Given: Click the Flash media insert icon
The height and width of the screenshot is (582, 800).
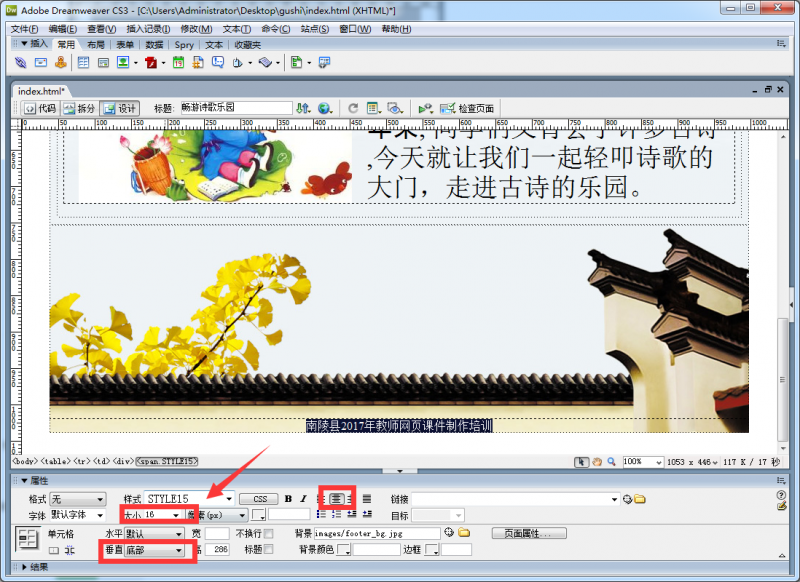Looking at the screenshot, I should 151,63.
